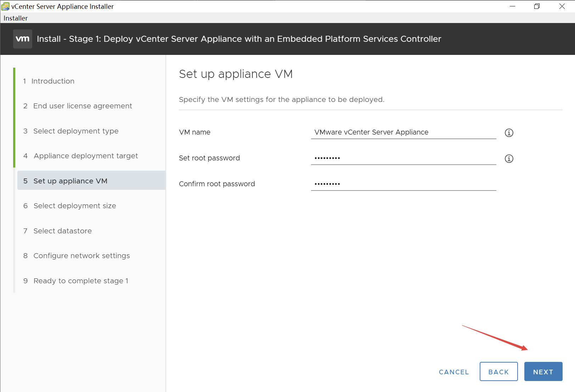Image resolution: width=575 pixels, height=392 pixels.
Task: Go to step 1 Introduction
Action: click(x=49, y=81)
